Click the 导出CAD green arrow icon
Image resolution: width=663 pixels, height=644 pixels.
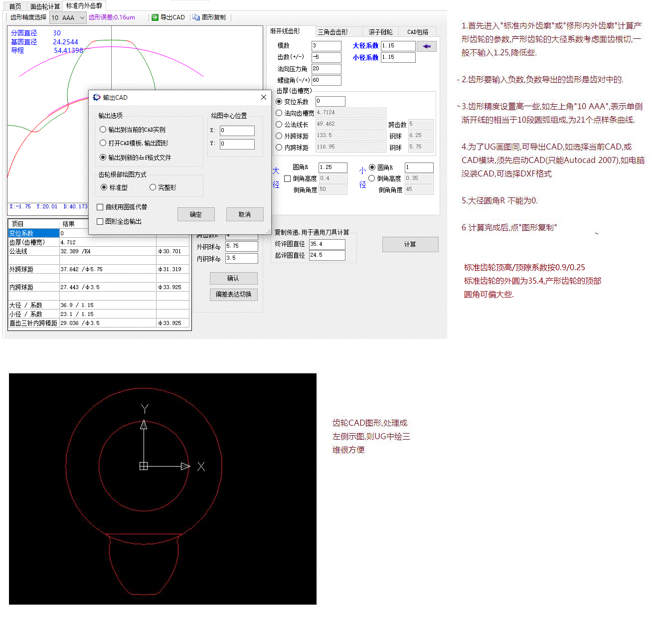[155, 17]
